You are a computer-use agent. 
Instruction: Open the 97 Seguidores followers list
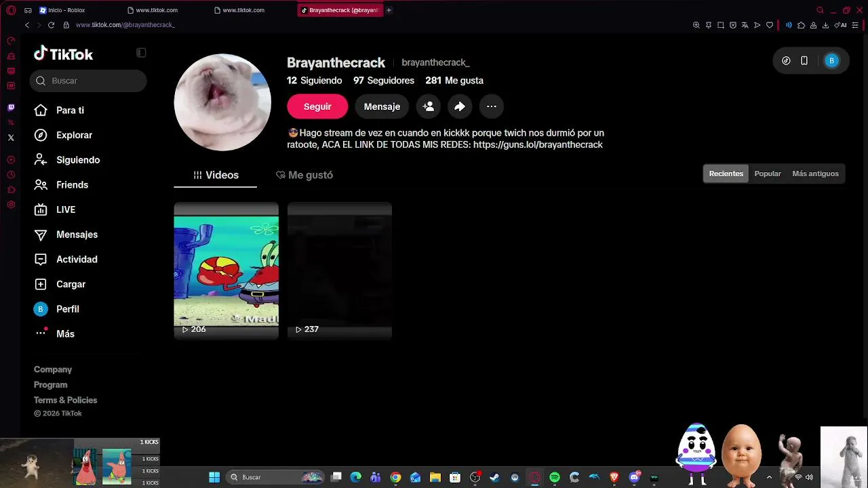(x=384, y=81)
